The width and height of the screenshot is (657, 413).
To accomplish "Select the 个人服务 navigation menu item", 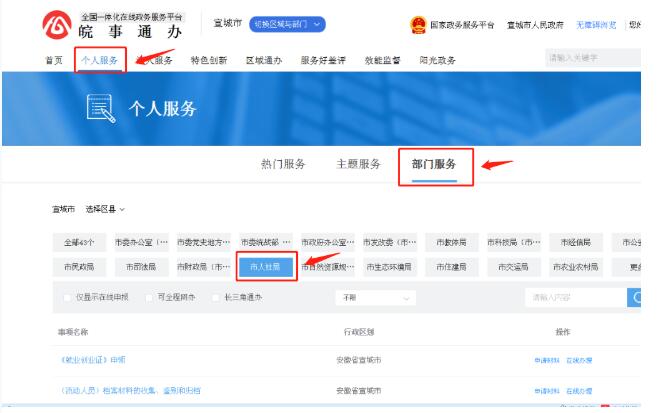I will 99,60.
